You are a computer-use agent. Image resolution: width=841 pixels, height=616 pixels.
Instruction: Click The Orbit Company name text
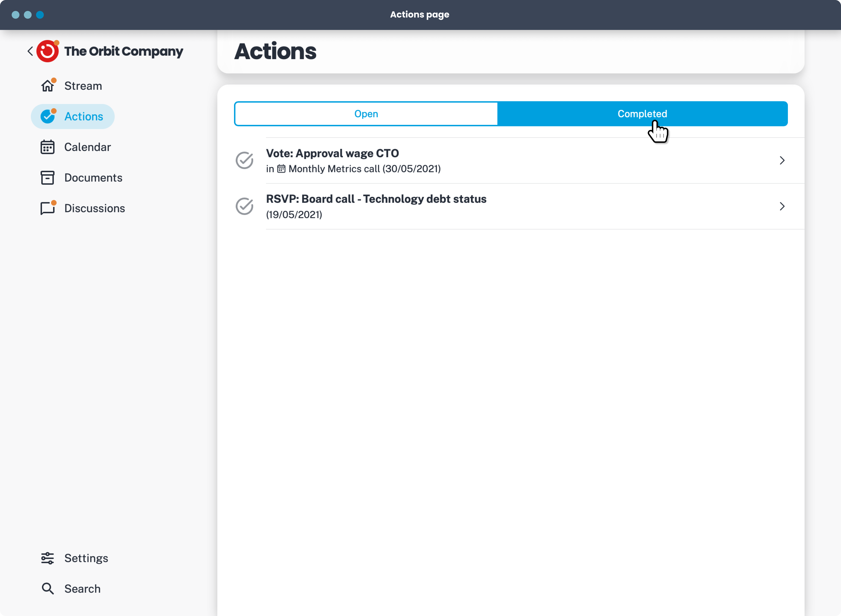point(123,51)
